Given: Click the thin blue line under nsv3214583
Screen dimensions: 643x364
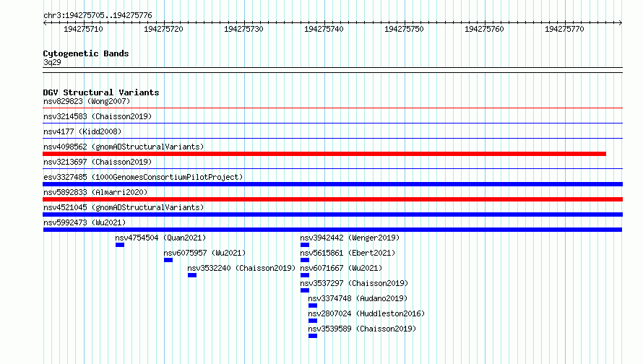Looking at the screenshot, I should 332,123.
